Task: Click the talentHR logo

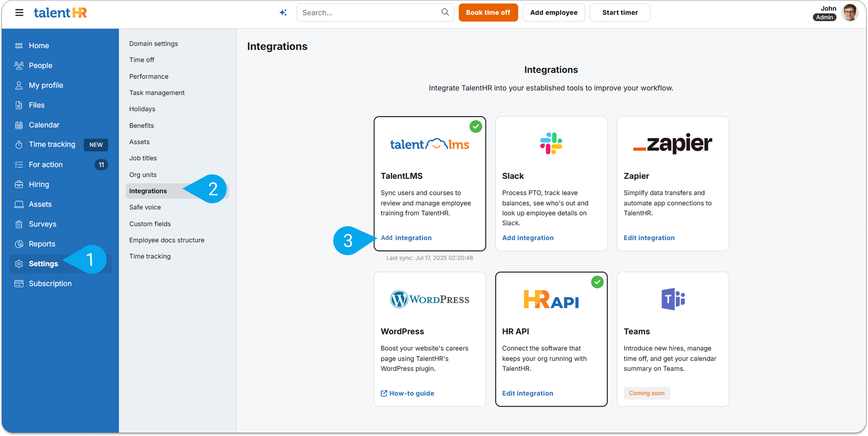Action: click(60, 12)
